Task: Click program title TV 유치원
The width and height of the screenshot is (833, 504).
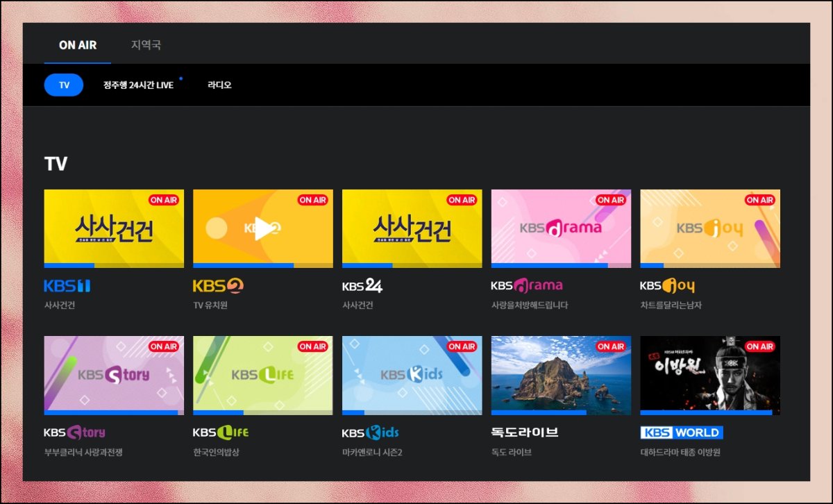Action: (210, 305)
